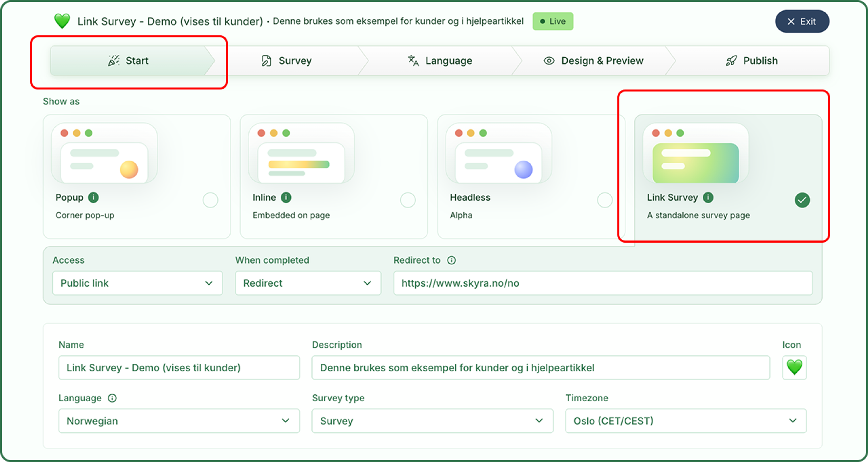Go to the Language step tab

tap(440, 61)
